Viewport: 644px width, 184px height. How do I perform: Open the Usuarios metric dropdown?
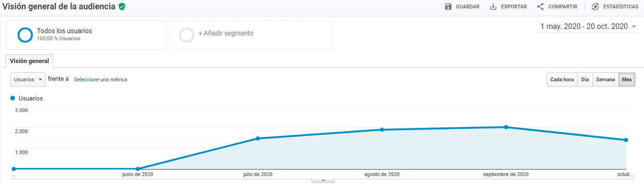[x=28, y=79]
